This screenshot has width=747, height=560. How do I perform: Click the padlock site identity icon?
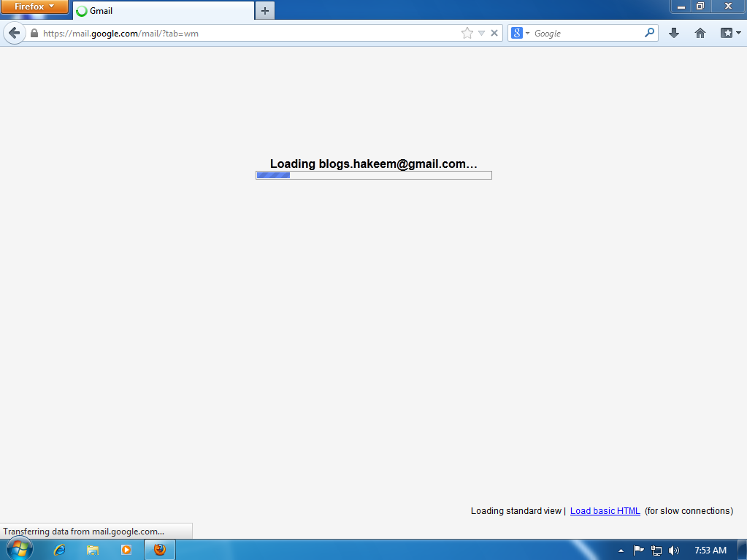pyautogui.click(x=34, y=34)
